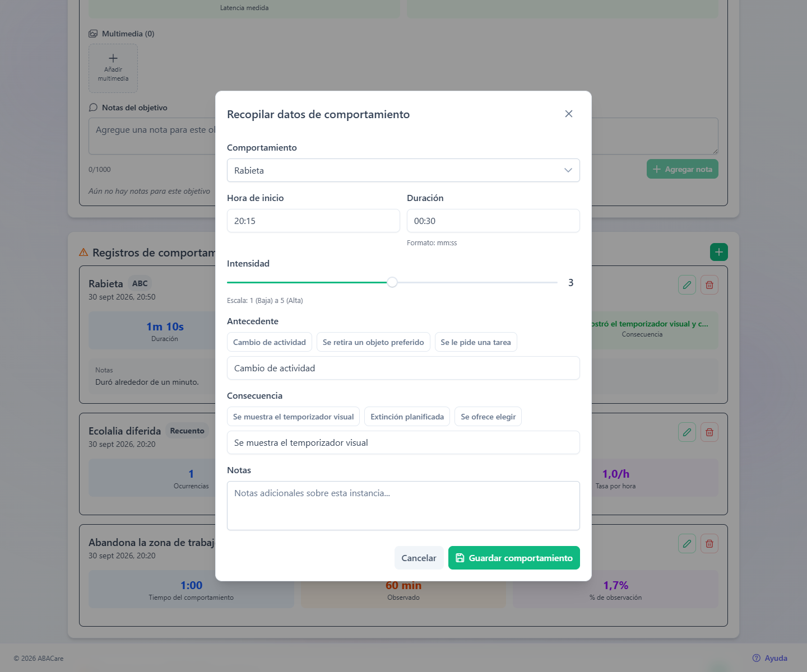Image resolution: width=807 pixels, height=672 pixels.
Task: Click the '© 2026 ABACare' footer text
Action: click(x=39, y=659)
